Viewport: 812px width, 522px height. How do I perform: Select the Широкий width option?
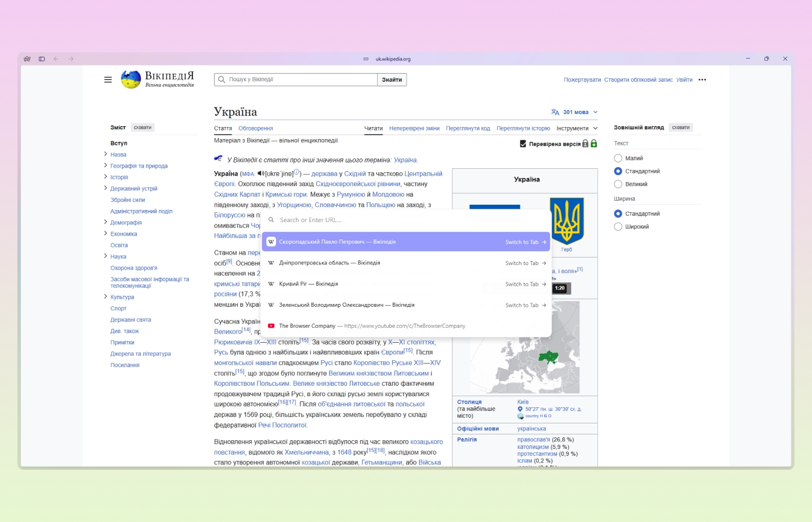click(618, 227)
